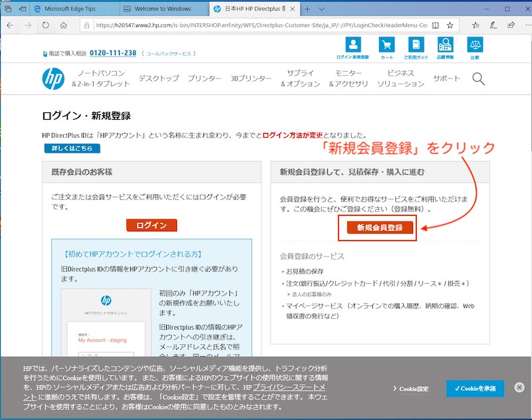The image size is (532, 420).
Task: Open the ビジネス ソリューション menu
Action: (401, 78)
